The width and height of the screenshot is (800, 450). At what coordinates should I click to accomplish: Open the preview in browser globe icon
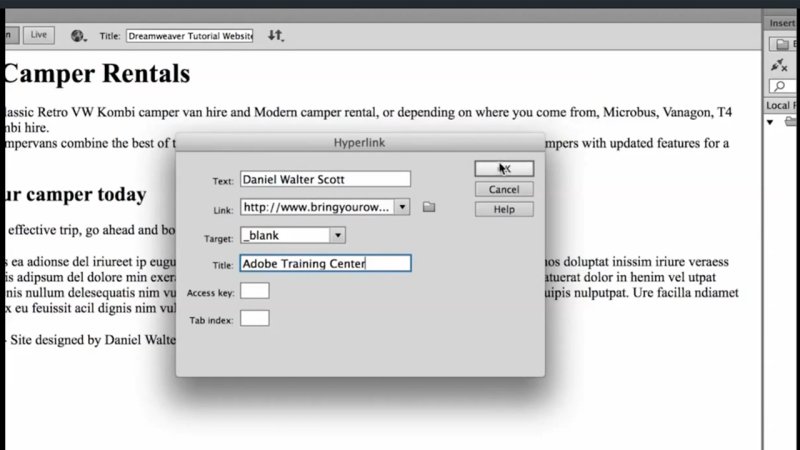coord(78,36)
